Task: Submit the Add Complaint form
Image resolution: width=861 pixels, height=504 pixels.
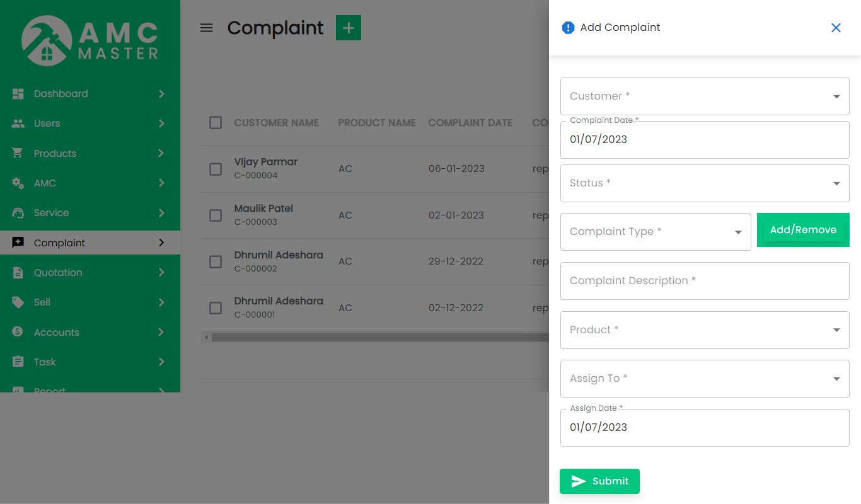Action: point(599,481)
